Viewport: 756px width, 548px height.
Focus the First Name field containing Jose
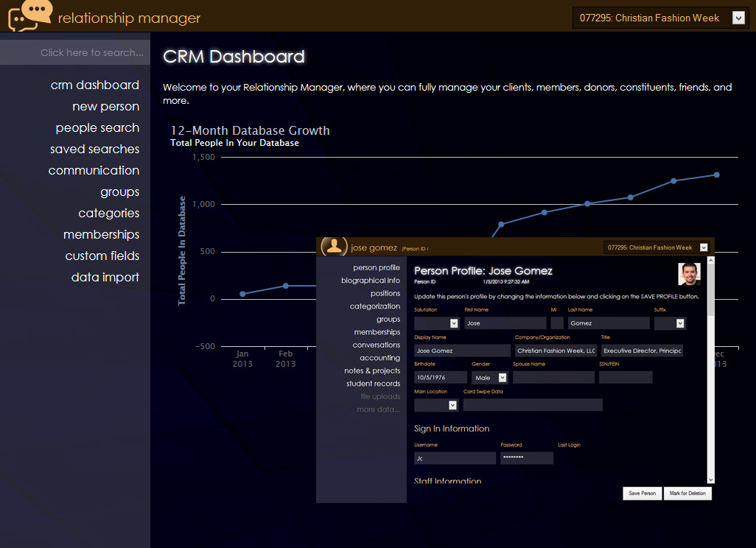[505, 323]
